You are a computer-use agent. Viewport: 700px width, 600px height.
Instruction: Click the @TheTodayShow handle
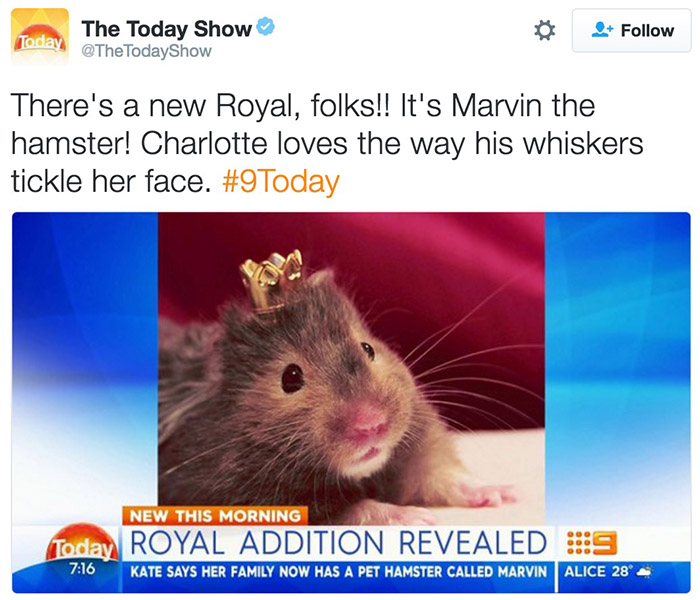pos(146,51)
